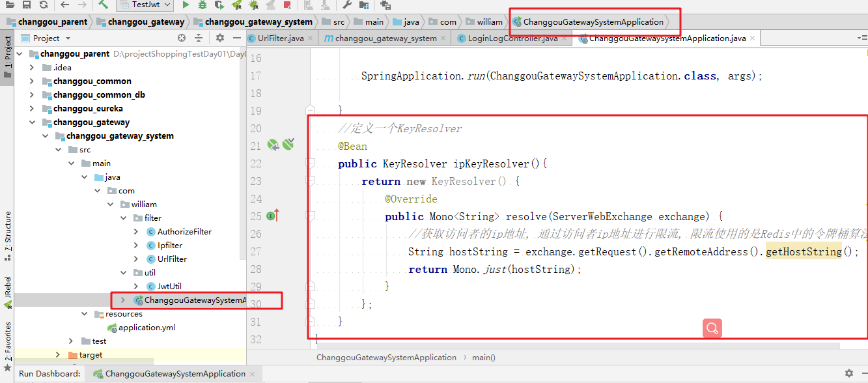Build the project with the hammer icon
The width and height of the screenshot is (868, 383).
pos(104,5)
